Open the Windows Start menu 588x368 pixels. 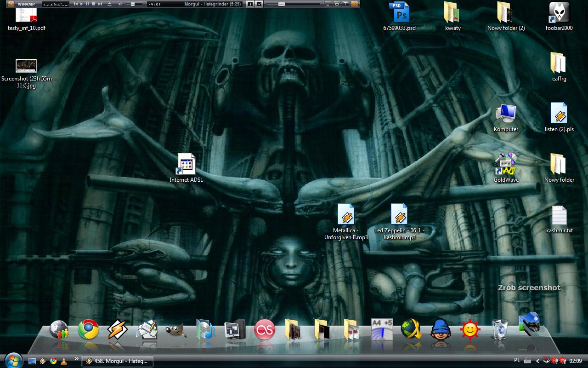tap(13, 361)
